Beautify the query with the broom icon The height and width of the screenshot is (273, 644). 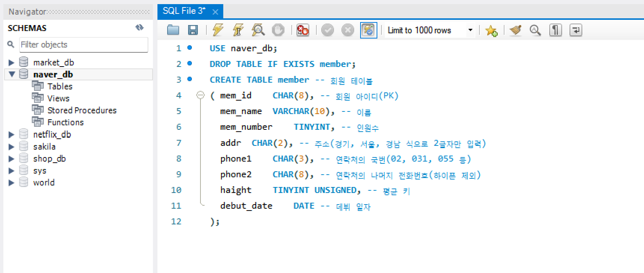516,30
